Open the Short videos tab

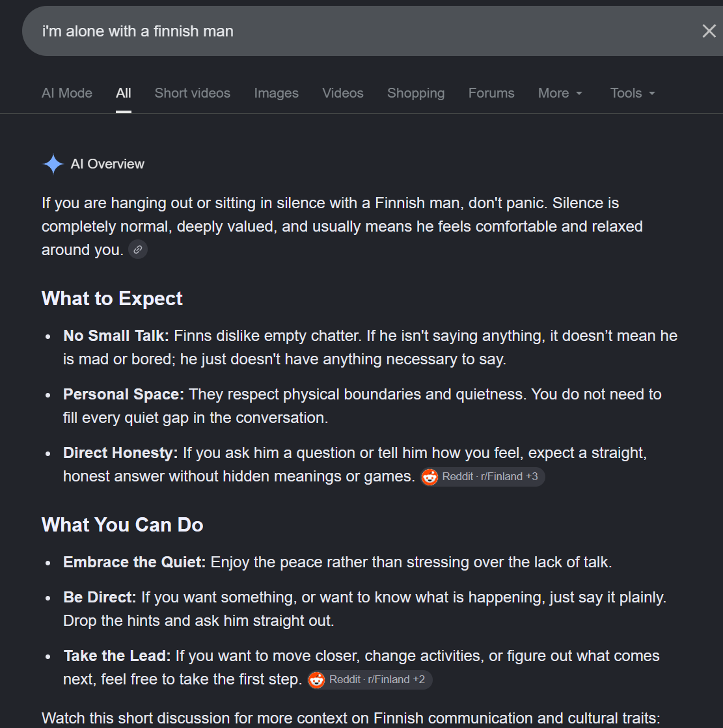click(192, 93)
